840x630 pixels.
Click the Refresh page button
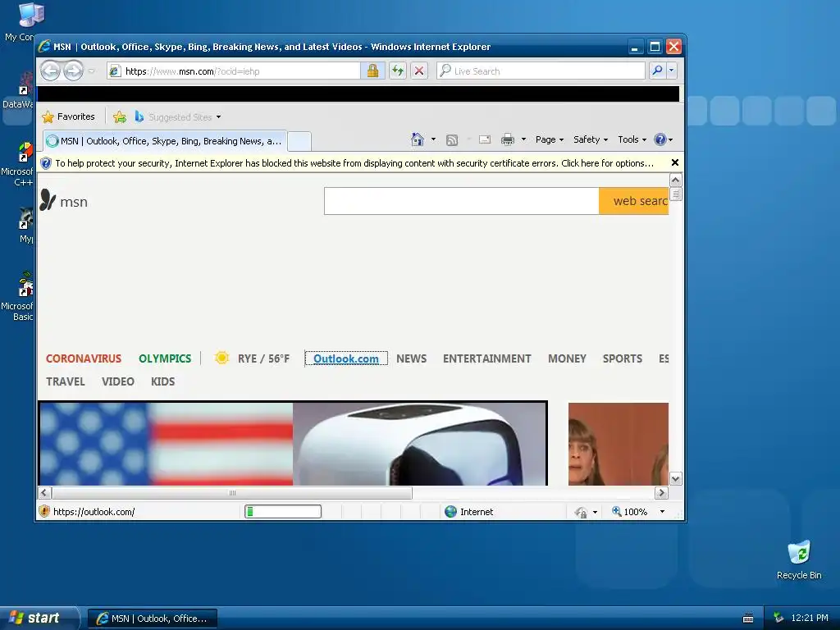[398, 71]
